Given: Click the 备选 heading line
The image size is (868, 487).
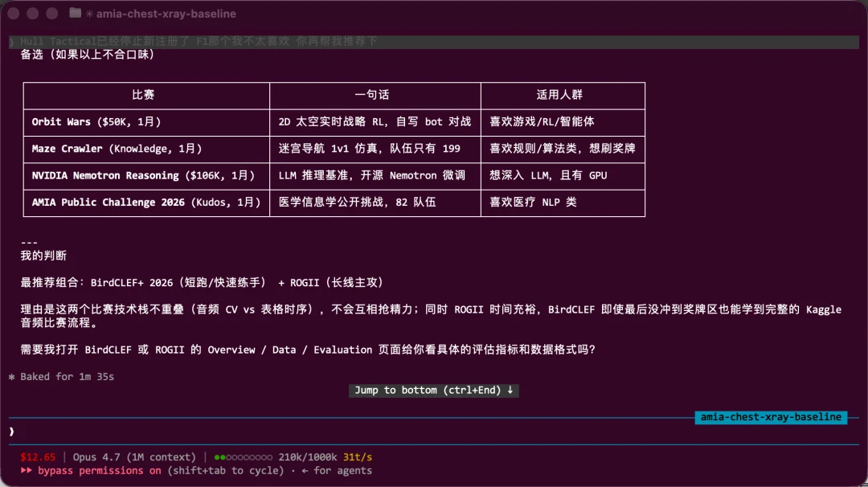Looking at the screenshot, I should 88,54.
